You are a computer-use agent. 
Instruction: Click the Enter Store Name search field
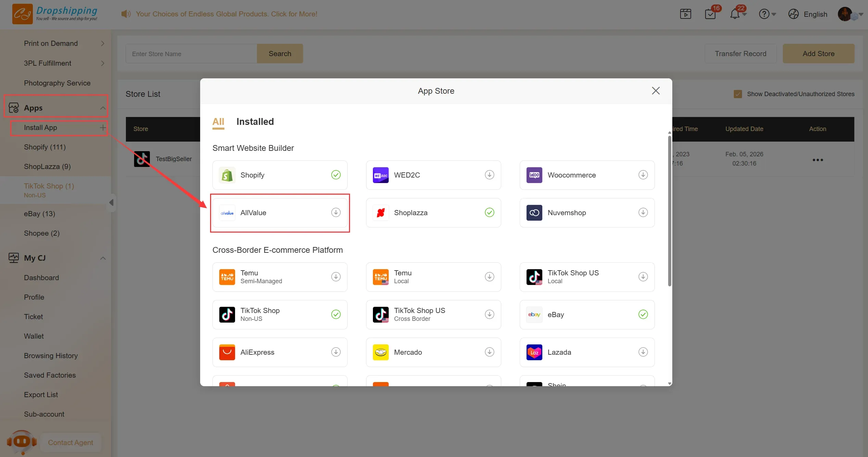[x=191, y=54]
